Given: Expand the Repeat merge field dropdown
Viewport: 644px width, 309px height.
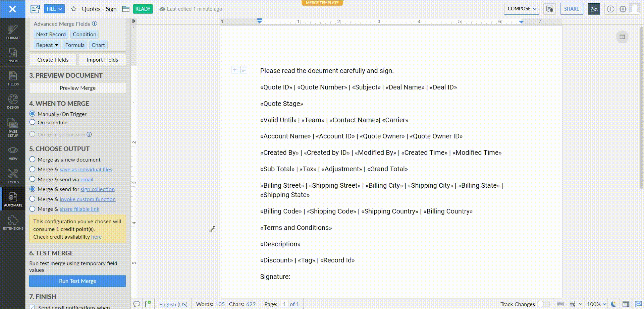Looking at the screenshot, I should coord(47,45).
